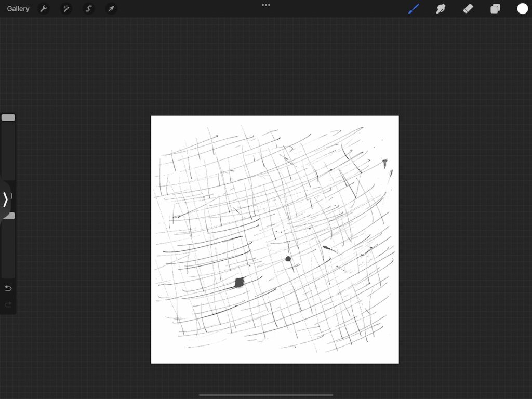Tap the home indicator bar

pos(265,394)
